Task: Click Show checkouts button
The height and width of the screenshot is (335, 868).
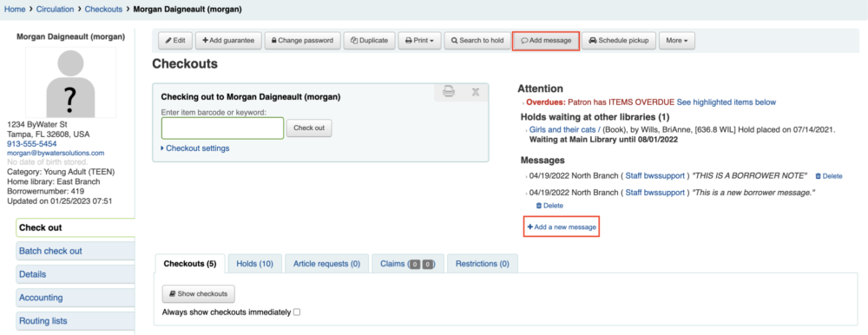Action: coord(198,294)
